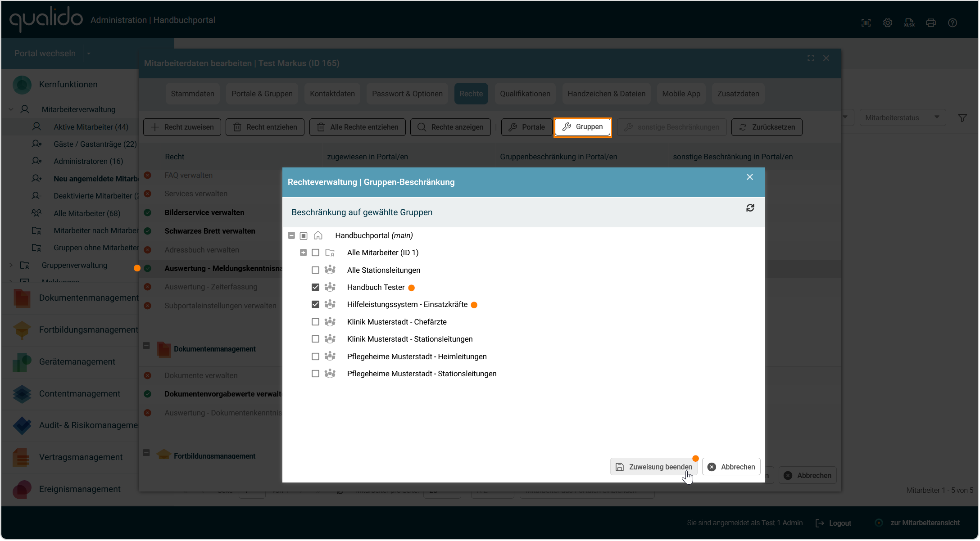Open settings gear icon in header
Image resolution: width=980 pixels, height=541 pixels.
point(887,23)
